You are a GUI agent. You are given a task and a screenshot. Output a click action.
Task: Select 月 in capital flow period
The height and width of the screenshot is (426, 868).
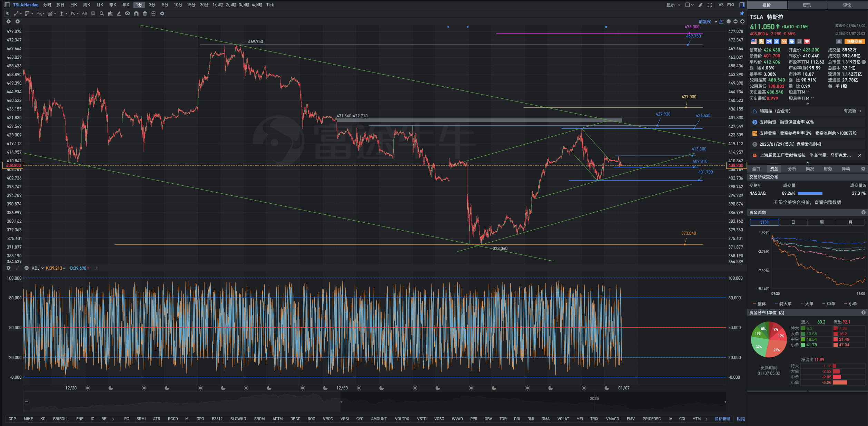tap(850, 222)
